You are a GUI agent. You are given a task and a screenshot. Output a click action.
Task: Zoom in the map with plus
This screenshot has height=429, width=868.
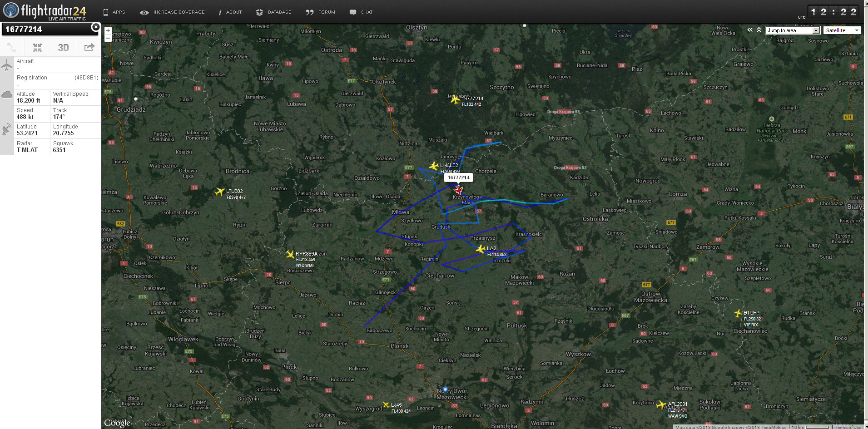point(108,31)
